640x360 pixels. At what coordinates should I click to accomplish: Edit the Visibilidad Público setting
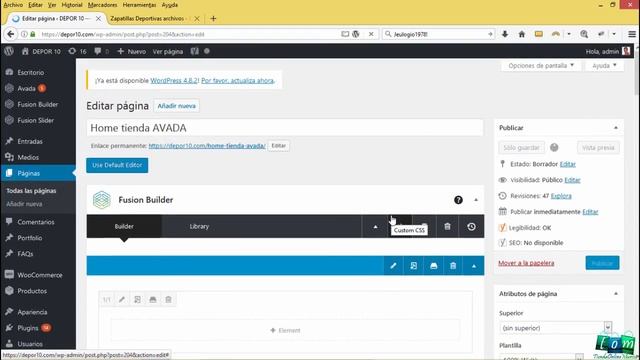click(572, 180)
